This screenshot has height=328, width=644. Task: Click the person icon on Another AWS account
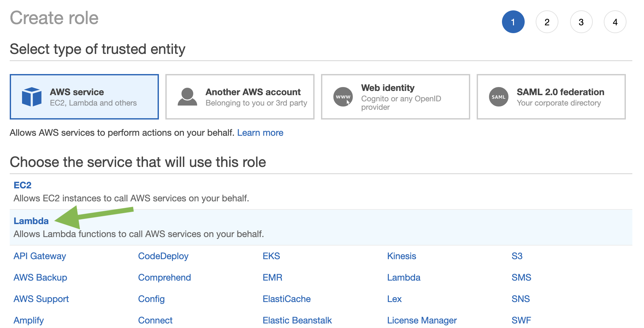point(187,96)
